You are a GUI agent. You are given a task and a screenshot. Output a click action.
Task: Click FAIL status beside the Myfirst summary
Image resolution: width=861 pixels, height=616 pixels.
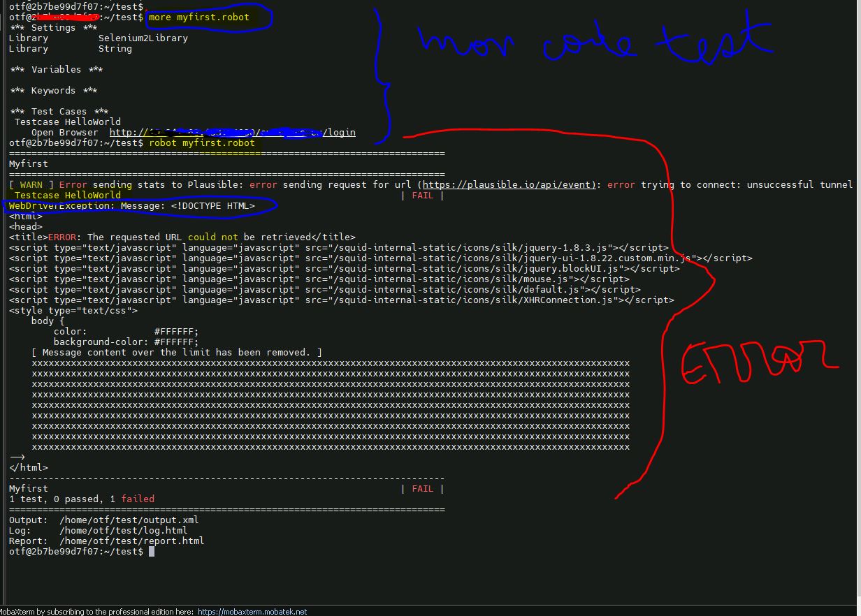tap(422, 489)
